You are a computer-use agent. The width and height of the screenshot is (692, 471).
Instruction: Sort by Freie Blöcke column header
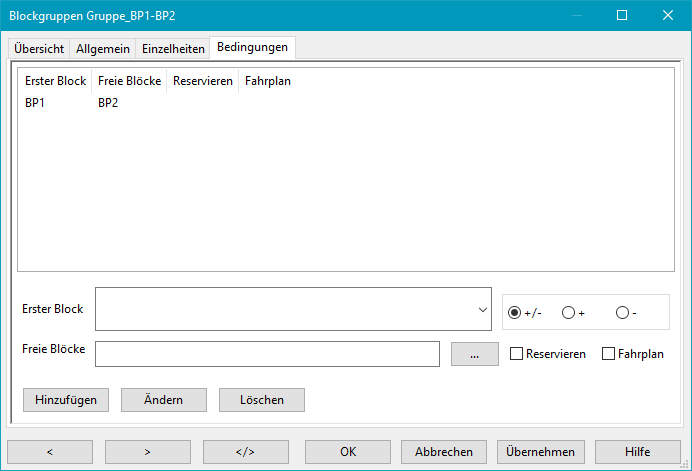[x=130, y=81]
